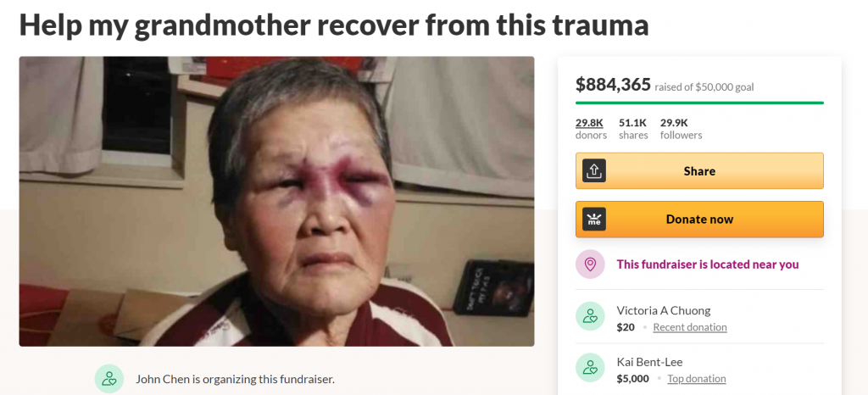This screenshot has width=868, height=395.
Task: Click the pink location pin icon
Action: point(590,264)
